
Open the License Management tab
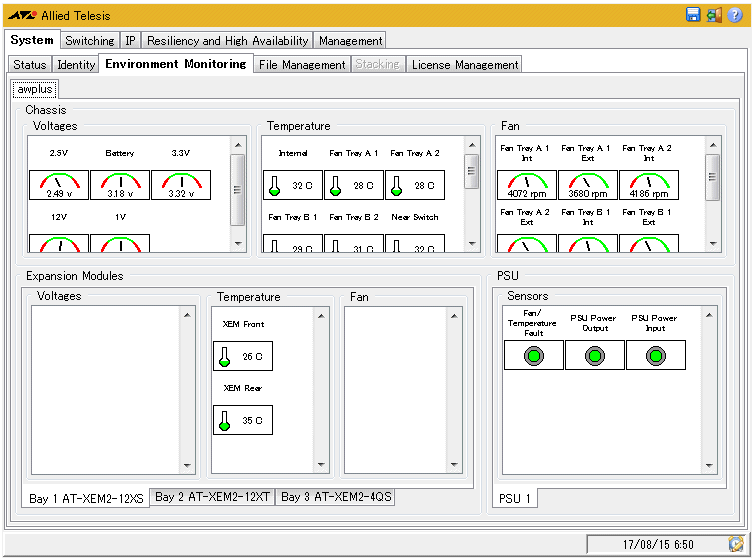464,65
